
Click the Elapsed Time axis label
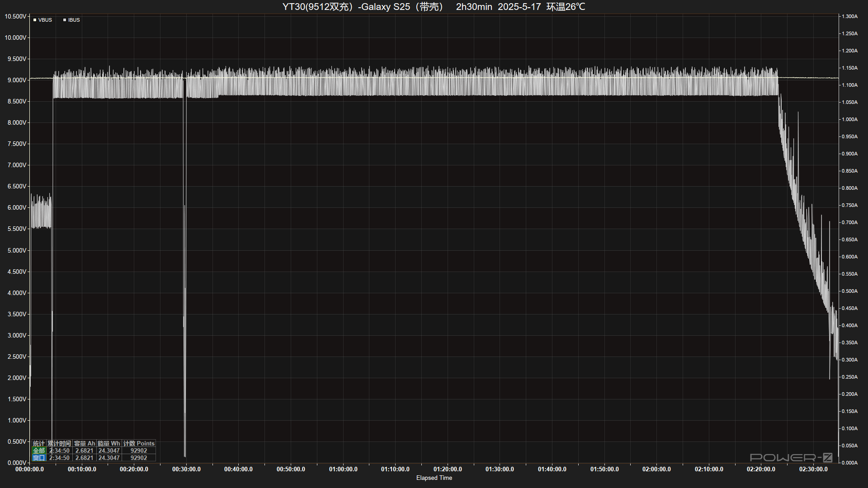(x=434, y=478)
